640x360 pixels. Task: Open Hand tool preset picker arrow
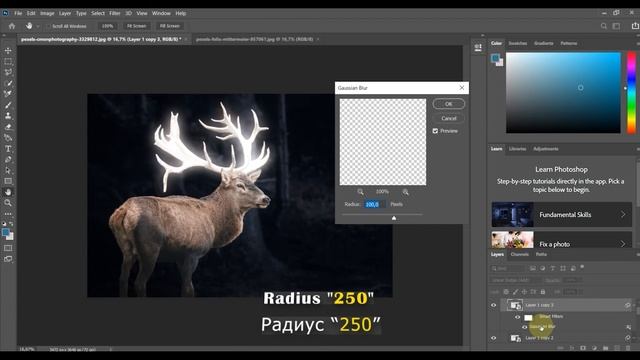38,26
